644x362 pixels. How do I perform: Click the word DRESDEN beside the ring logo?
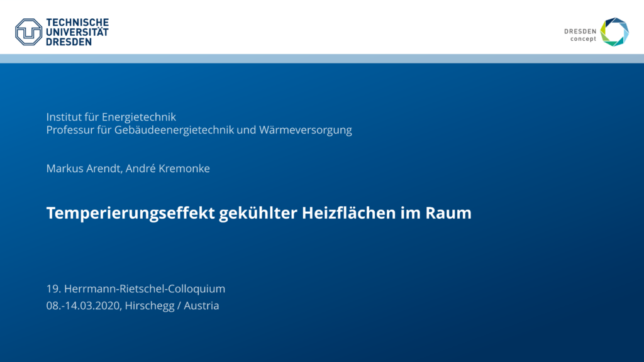point(580,31)
